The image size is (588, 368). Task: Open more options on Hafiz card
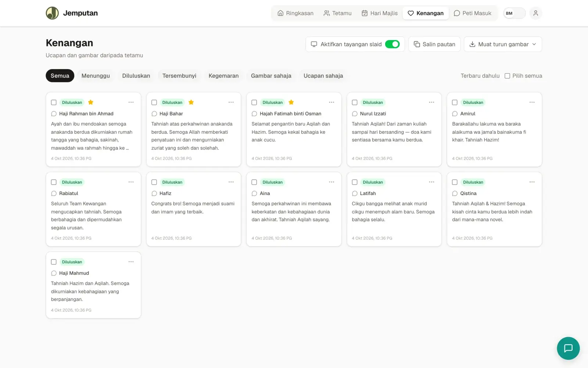tap(231, 182)
